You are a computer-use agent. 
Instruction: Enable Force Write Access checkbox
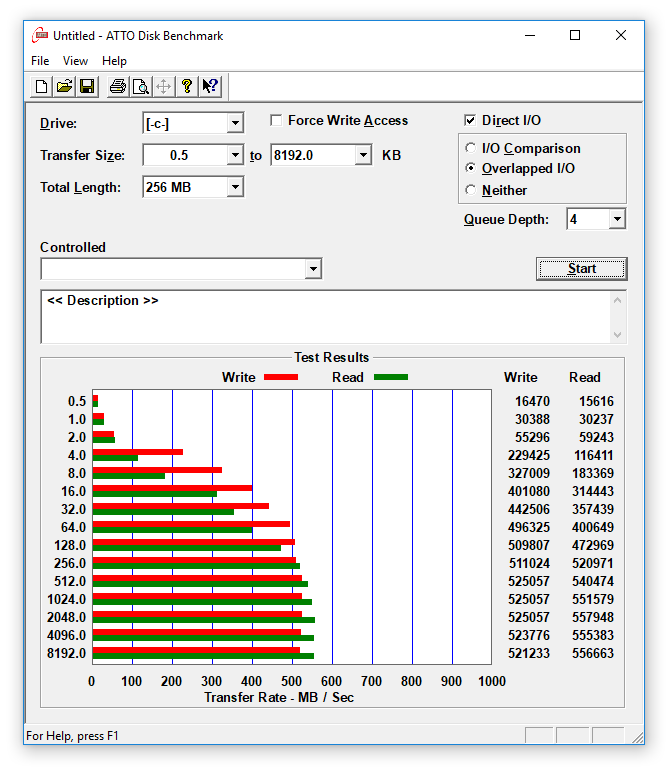pyautogui.click(x=277, y=121)
